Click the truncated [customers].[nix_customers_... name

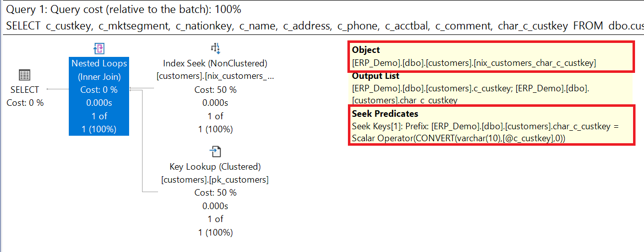pyautogui.click(x=215, y=76)
